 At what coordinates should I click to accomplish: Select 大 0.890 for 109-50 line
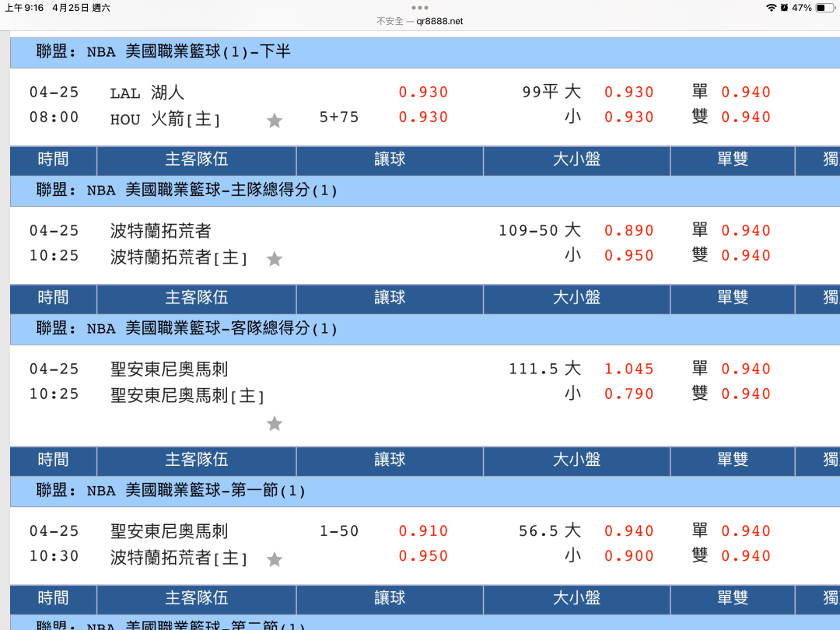[629, 231]
